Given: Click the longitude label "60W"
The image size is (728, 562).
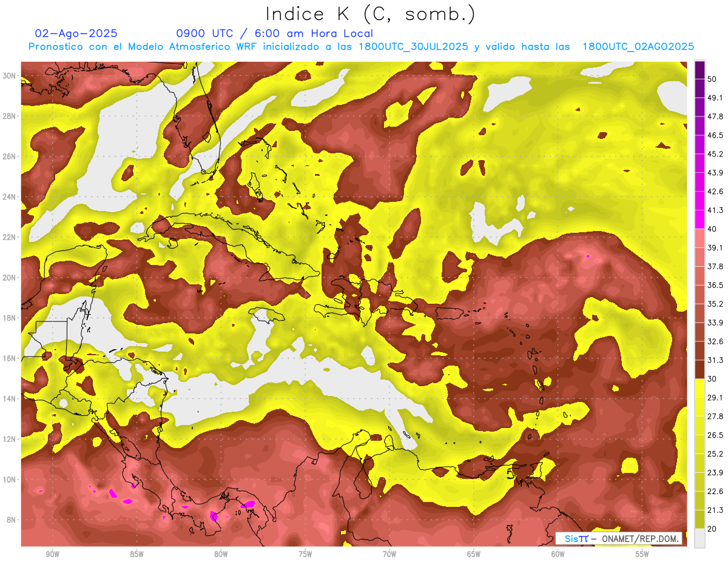Looking at the screenshot, I should [558, 554].
